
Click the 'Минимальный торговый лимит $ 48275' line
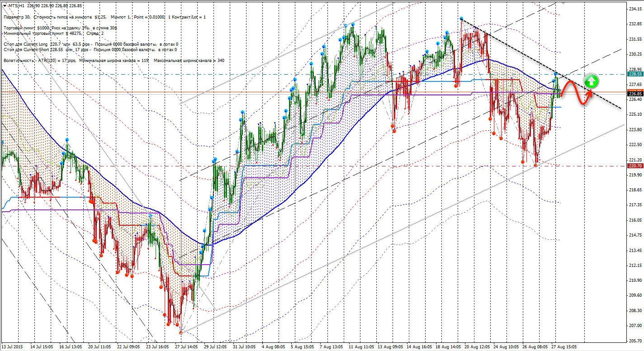pos(54,33)
